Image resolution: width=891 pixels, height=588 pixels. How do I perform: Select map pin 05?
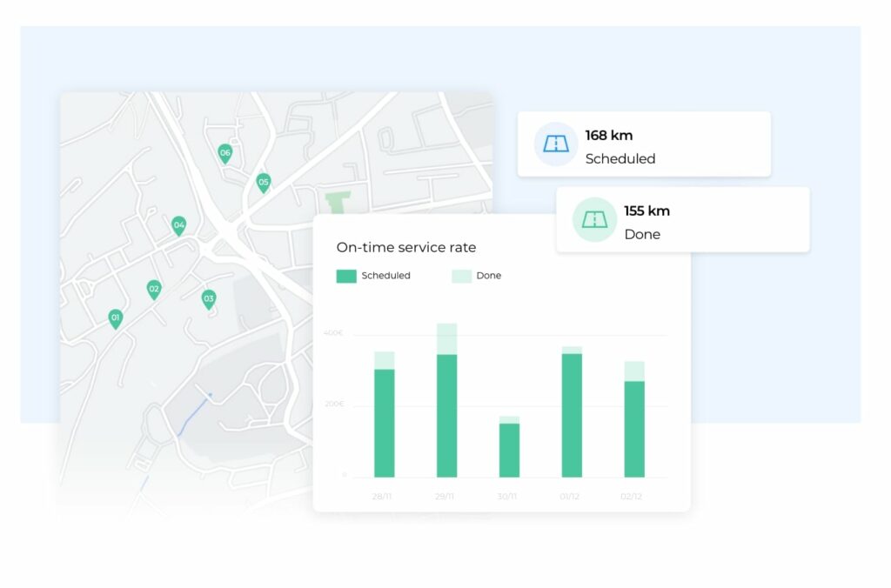coord(263,183)
